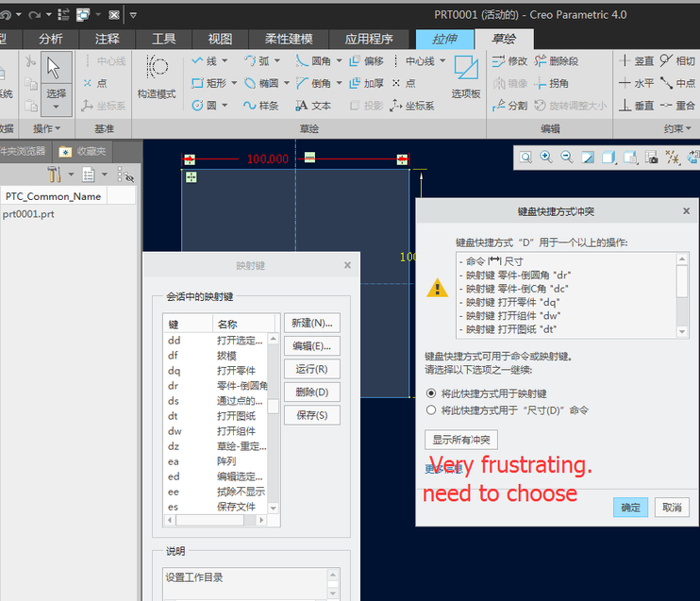Select radio for 尺寸(D) command option
Viewport: 700px width, 601px height.
point(432,410)
